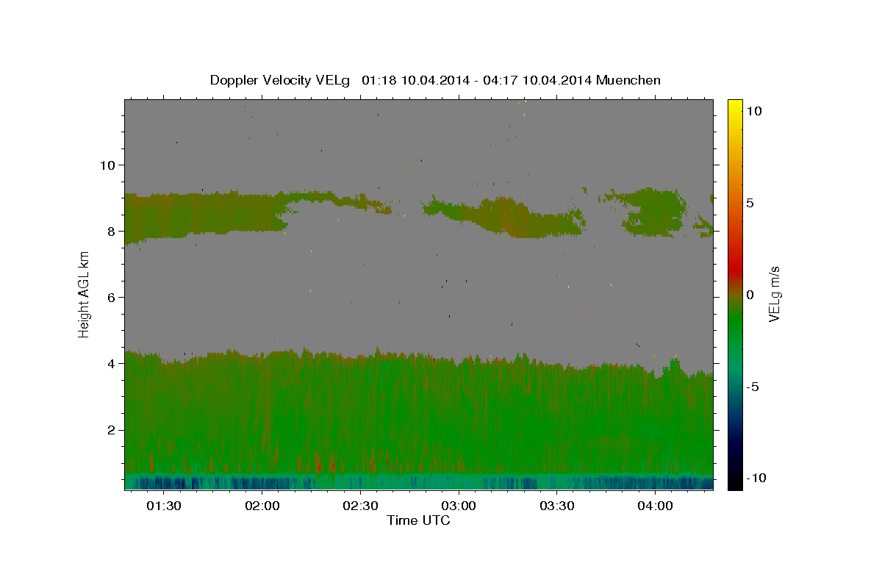The width and height of the screenshot is (882, 588).
Task: Click the yellow top of the colorbar
Action: click(x=734, y=107)
